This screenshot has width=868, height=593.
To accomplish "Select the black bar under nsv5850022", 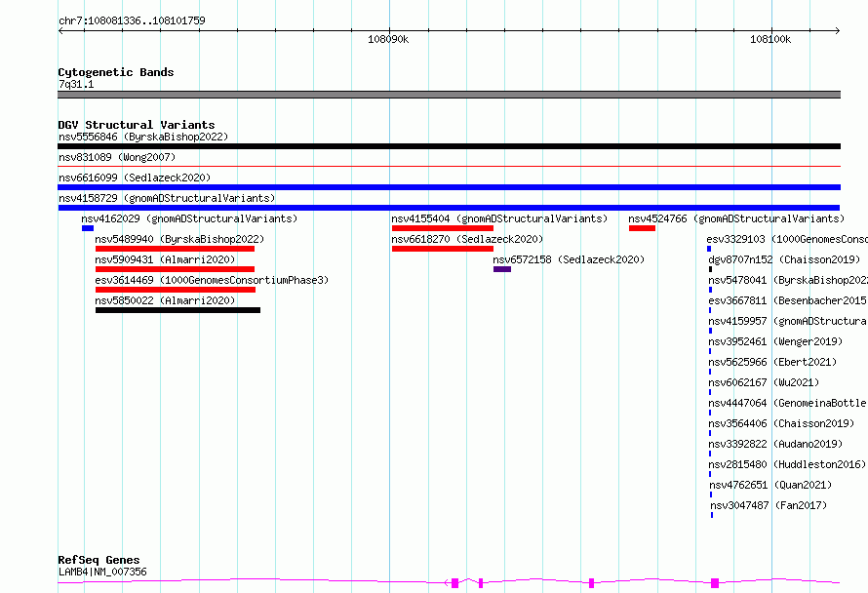I will point(178,310).
